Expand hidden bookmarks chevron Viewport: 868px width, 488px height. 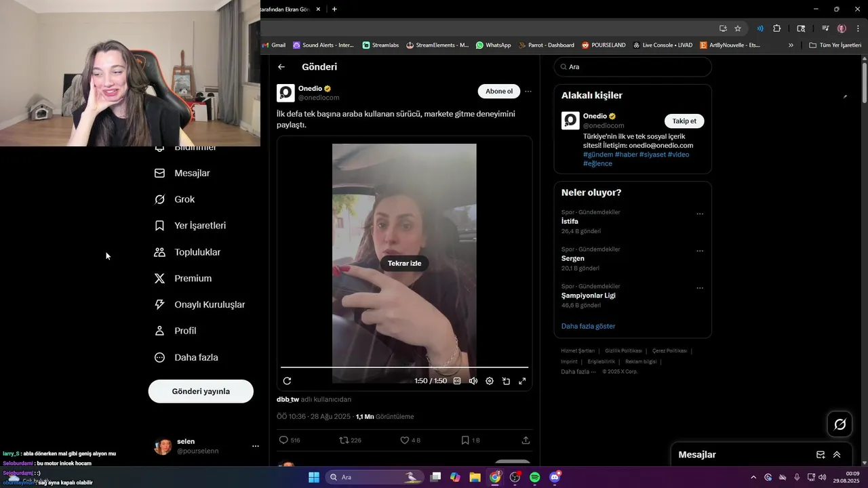(x=791, y=45)
